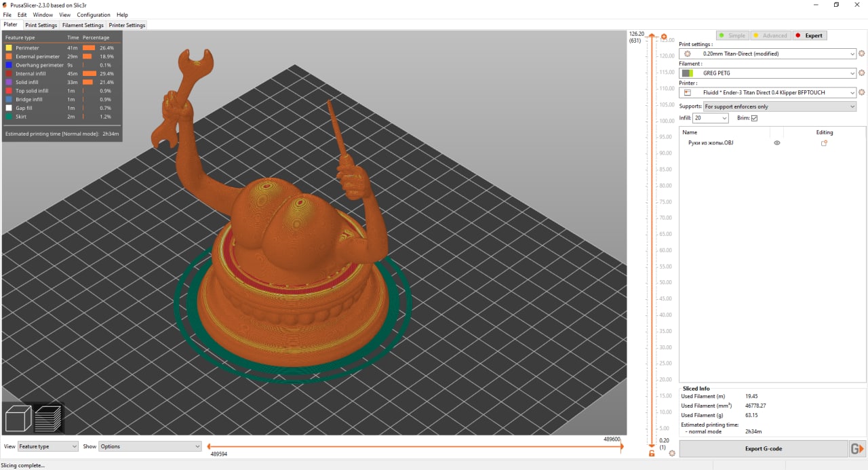Image resolution: width=868 pixels, height=470 pixels.
Task: Open Show Options dropdown
Action: coord(151,446)
